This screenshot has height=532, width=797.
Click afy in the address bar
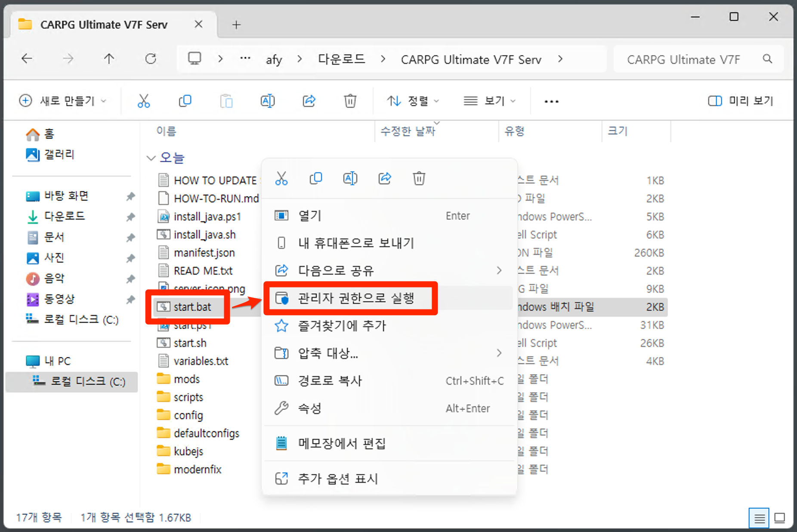(274, 59)
